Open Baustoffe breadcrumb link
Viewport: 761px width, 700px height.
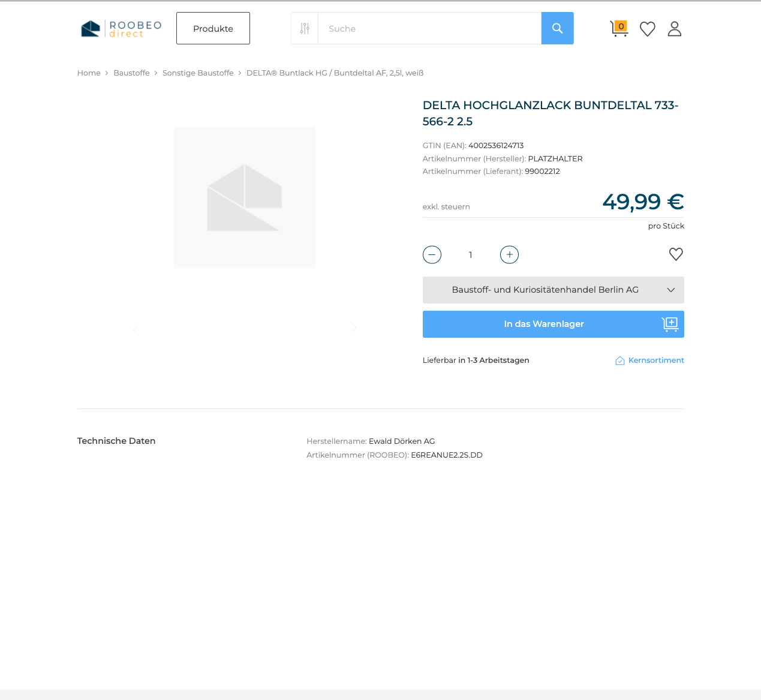pos(131,73)
